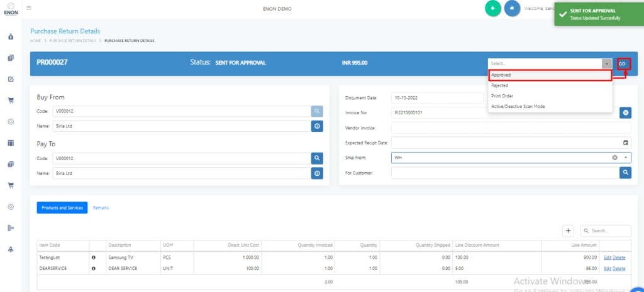Click the green back arrow button

pos(493,8)
